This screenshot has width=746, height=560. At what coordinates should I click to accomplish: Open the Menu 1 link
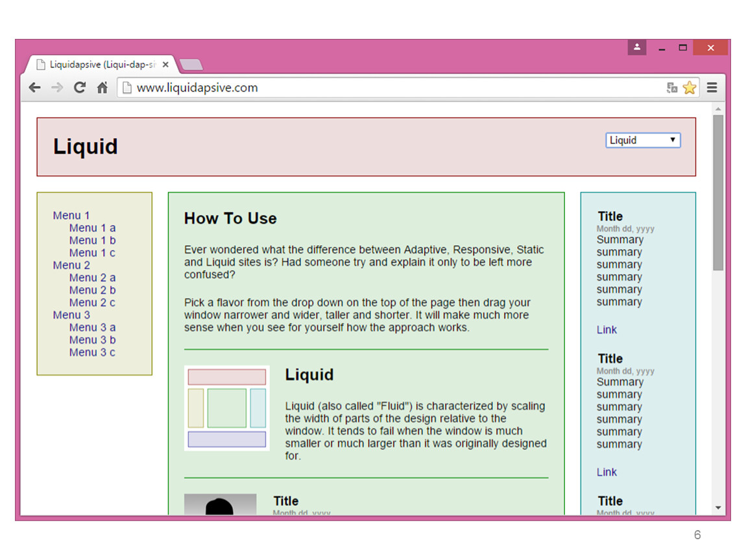71,216
